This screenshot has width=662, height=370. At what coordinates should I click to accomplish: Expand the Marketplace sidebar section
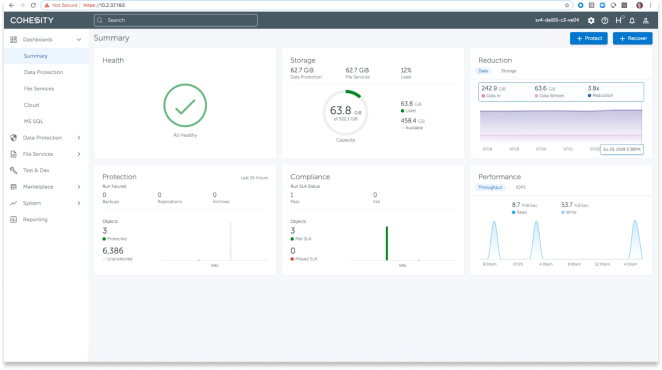(79, 187)
